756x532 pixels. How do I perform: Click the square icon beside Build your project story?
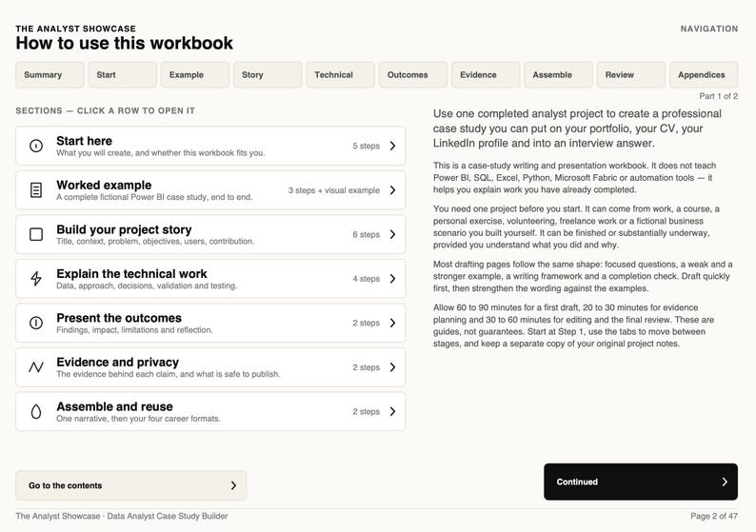click(x=36, y=234)
